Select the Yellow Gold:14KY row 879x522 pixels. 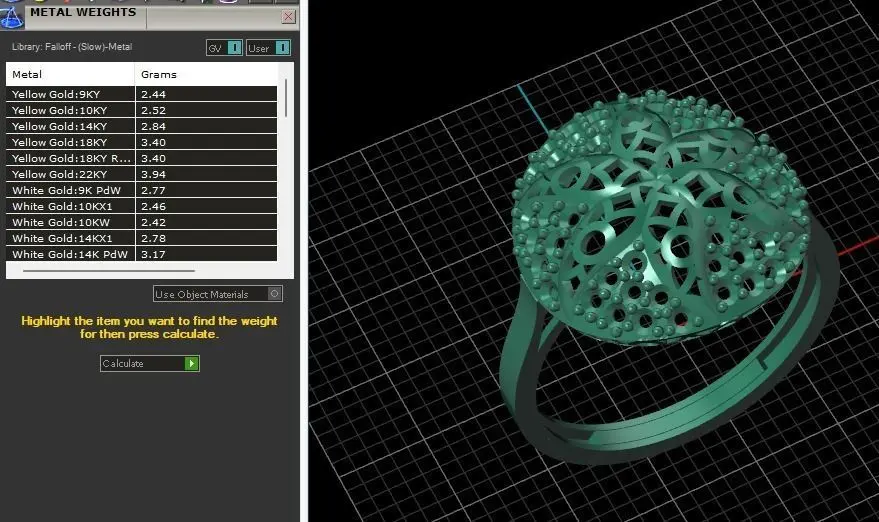[141, 126]
